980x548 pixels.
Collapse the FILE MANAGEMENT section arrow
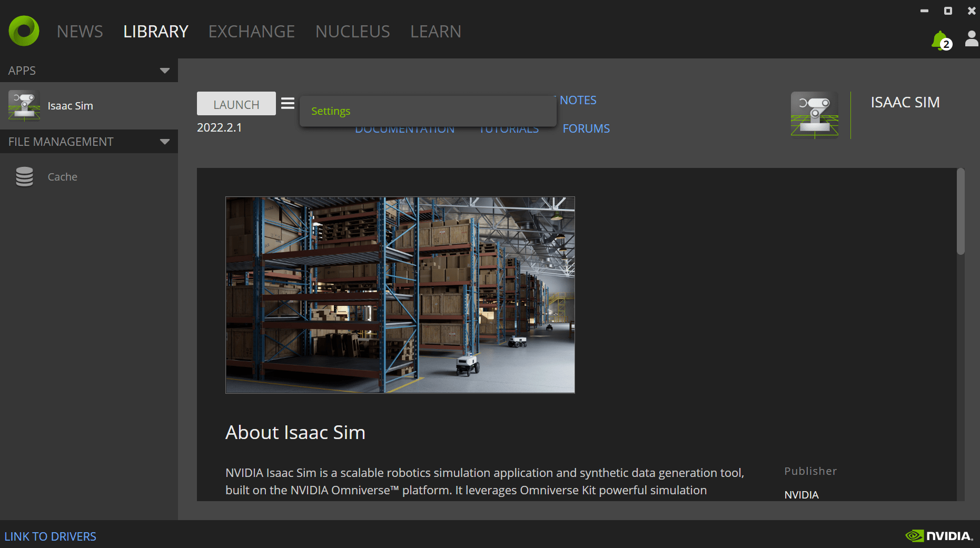(164, 142)
